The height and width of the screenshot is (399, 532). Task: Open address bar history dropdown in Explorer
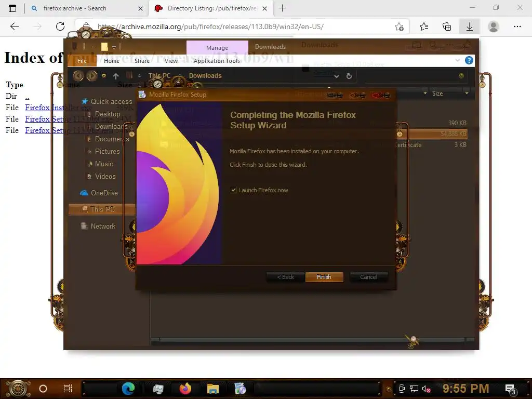tap(337, 76)
